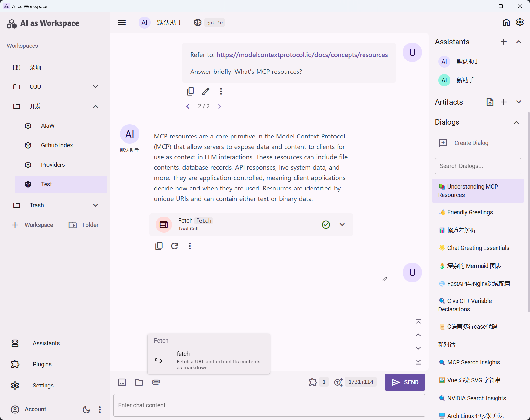
Task: Click the gpt-4o model label
Action: pyautogui.click(x=215, y=22)
